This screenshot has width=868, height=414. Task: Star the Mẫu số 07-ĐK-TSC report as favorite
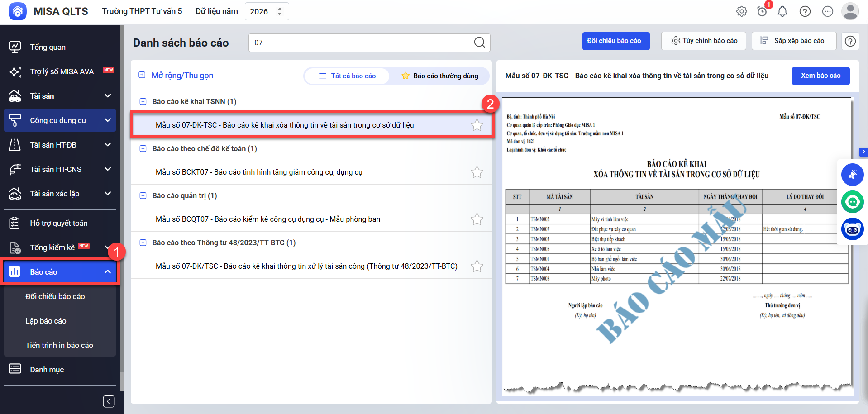click(x=477, y=125)
